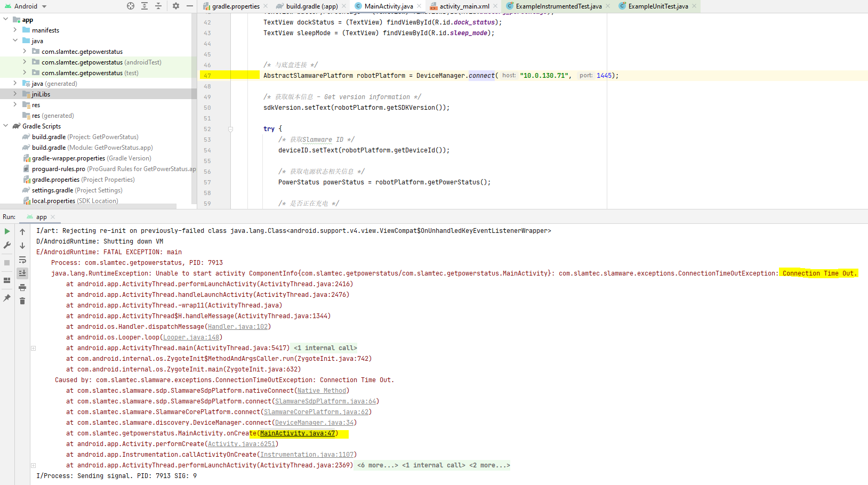The image size is (868, 485).
Task: Select the opened file in project tree crosshair
Action: pos(130,6)
